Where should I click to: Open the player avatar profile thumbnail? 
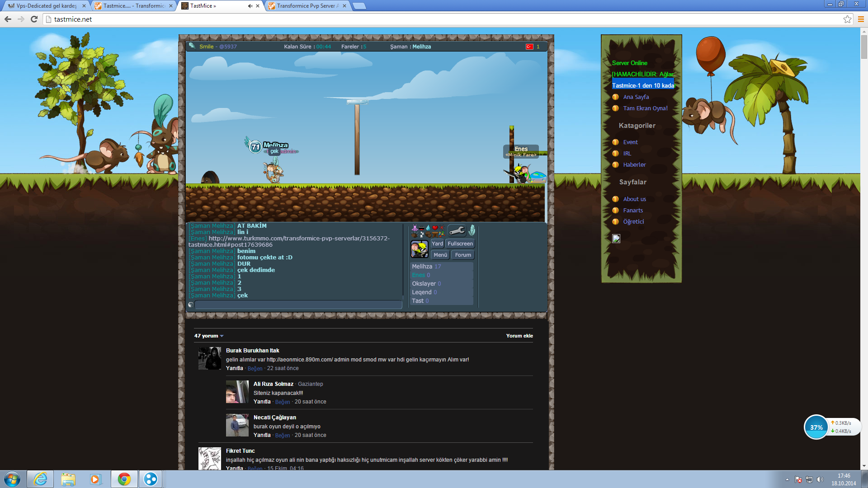(x=419, y=249)
